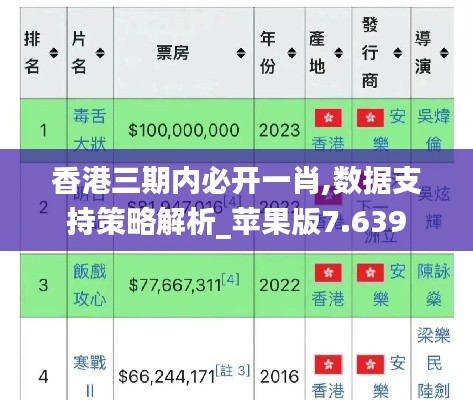Open the 飯戲攻心 film link
Image resolution: width=473 pixels, height=400 pixels.
[x=90, y=285]
